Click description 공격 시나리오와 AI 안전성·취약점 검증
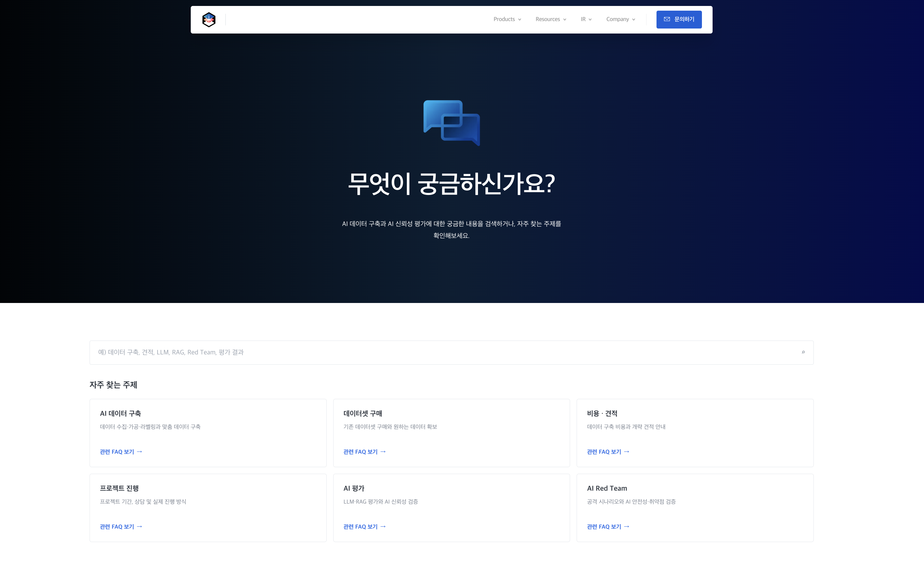 tap(631, 502)
